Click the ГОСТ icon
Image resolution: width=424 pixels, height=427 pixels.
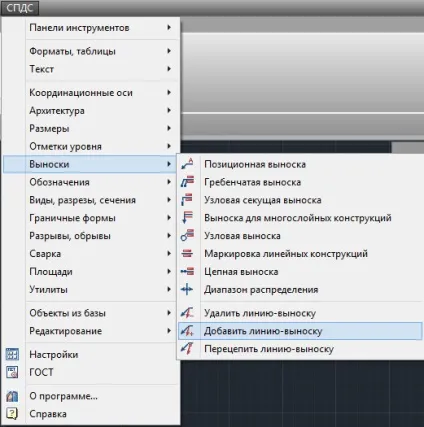[x=12, y=372]
